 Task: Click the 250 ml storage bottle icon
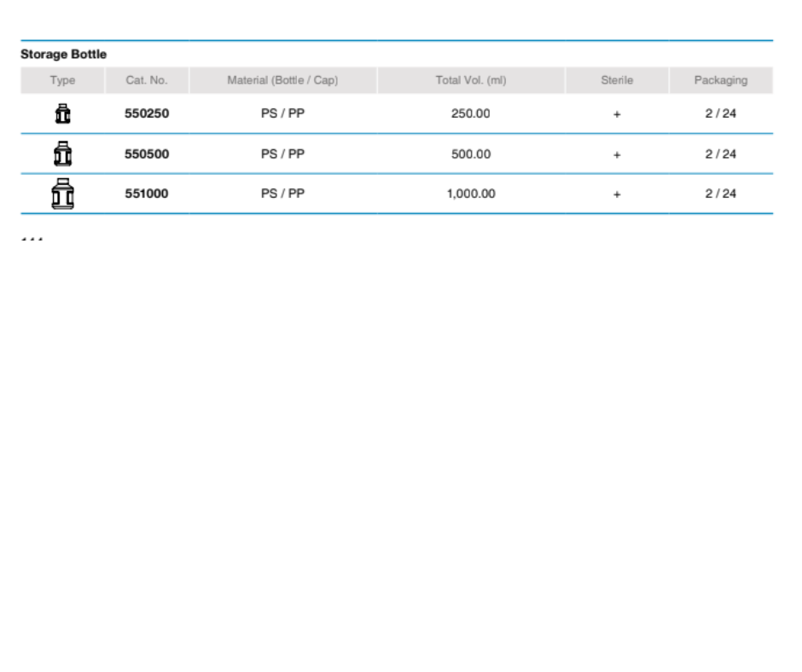(62, 113)
